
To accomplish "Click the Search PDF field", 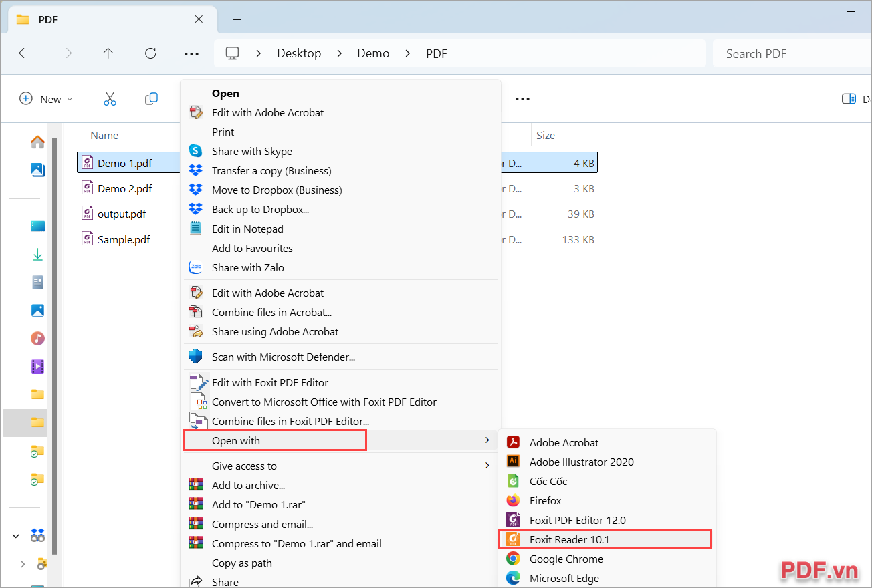I will 792,53.
